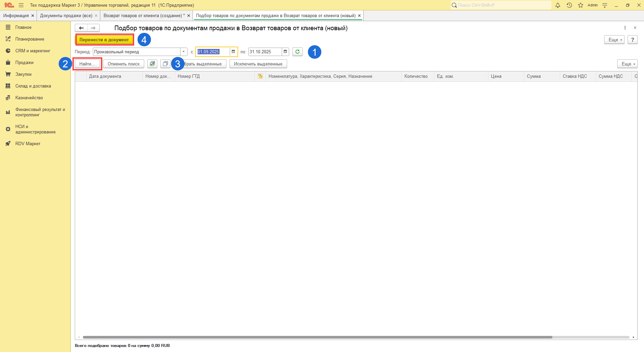Switch to the Информация tab
This screenshot has width=644, height=352.
click(x=16, y=16)
